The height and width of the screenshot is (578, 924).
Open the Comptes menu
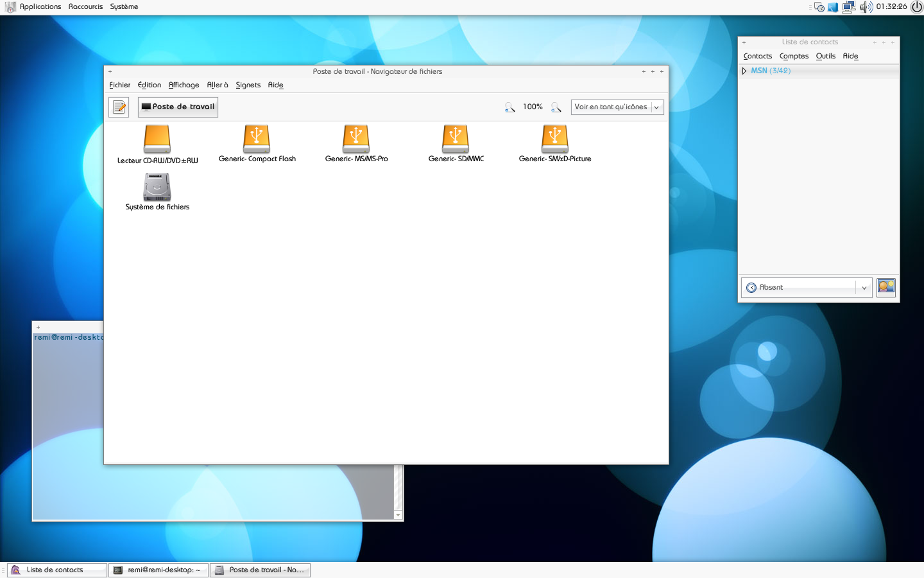point(794,56)
